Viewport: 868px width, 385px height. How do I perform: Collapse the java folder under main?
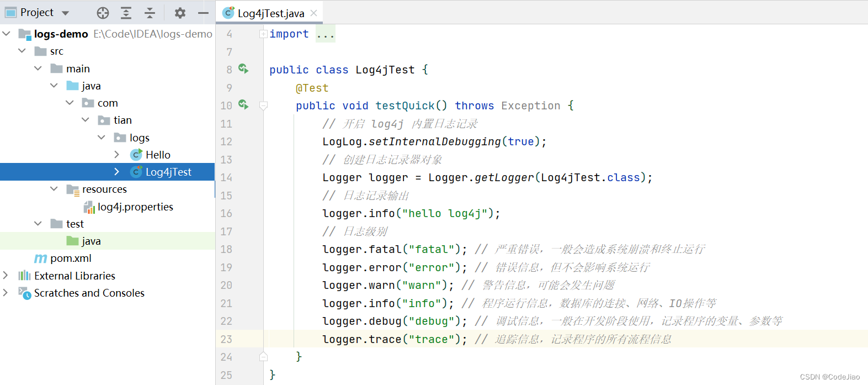click(x=54, y=86)
